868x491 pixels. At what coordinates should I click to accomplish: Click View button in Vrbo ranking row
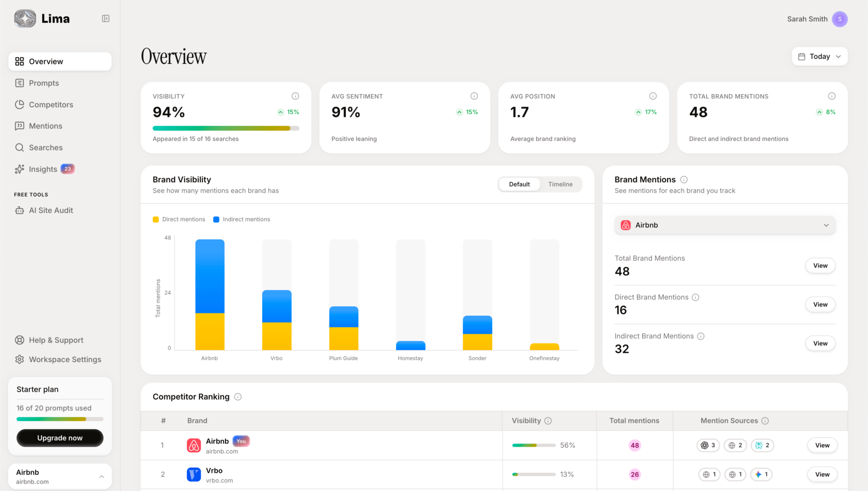pos(822,475)
